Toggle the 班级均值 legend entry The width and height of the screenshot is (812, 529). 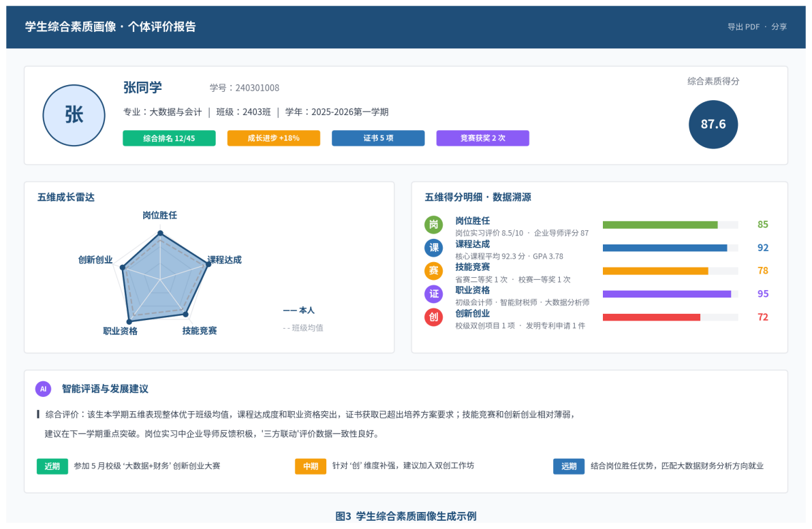pyautogui.click(x=303, y=327)
